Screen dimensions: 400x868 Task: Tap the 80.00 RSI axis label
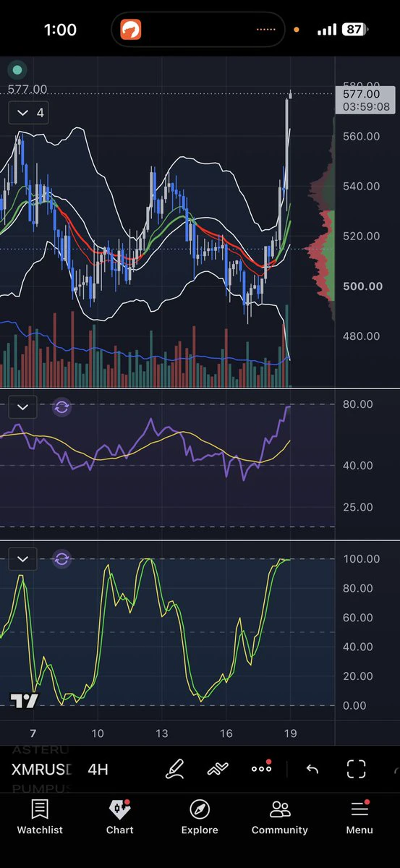pos(358,404)
